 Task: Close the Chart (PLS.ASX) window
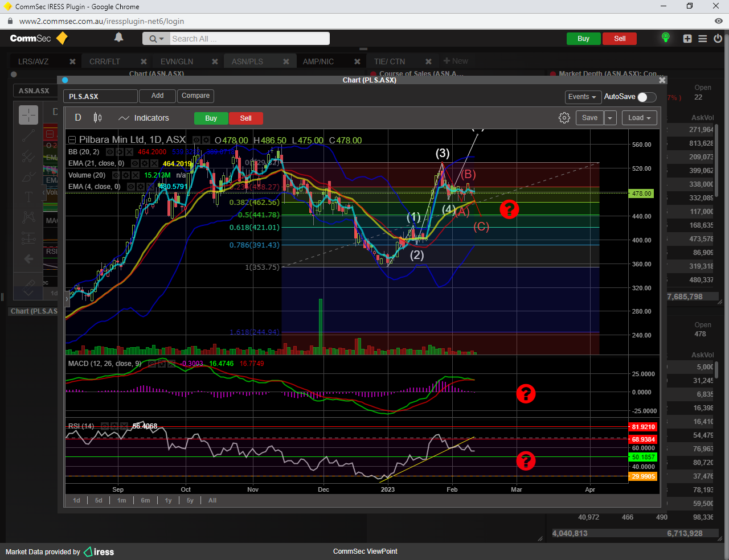[662, 80]
